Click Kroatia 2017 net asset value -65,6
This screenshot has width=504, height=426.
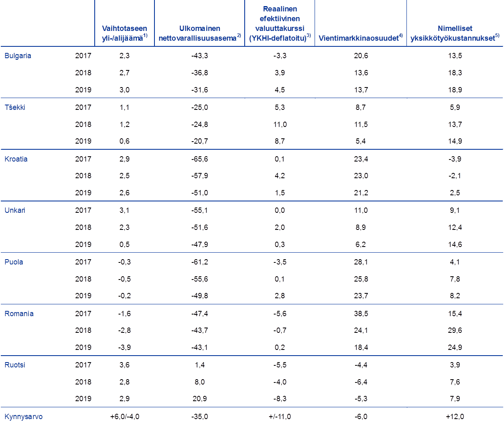tap(200, 159)
